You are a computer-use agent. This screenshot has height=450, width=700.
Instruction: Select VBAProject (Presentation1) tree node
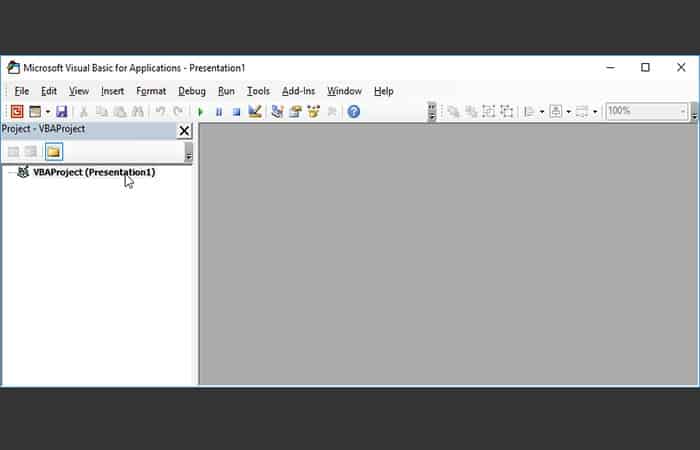pos(94,172)
